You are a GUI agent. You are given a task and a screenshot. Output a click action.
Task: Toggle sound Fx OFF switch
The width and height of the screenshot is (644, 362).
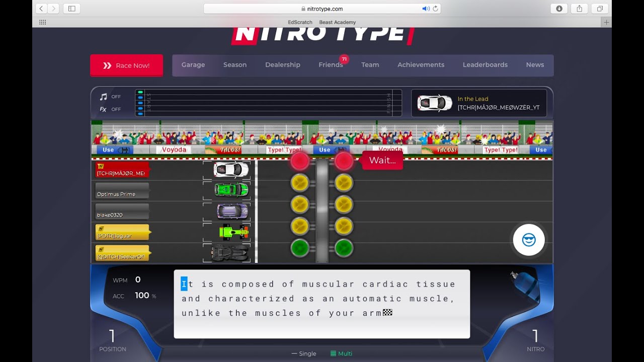[x=110, y=109]
